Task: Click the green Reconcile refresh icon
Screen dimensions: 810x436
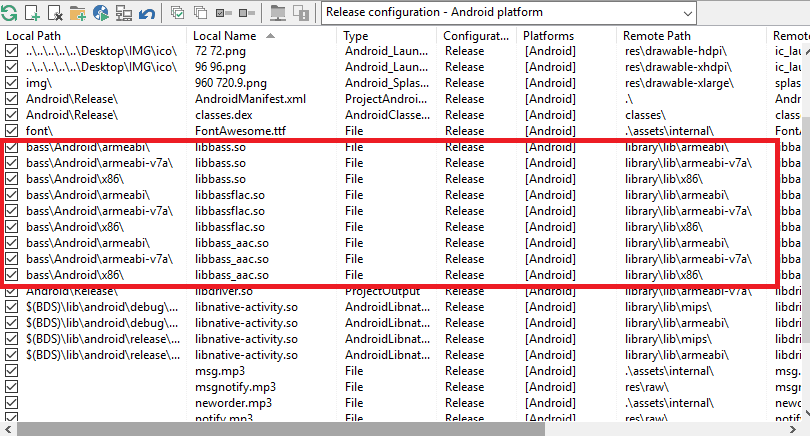Action: (9, 12)
